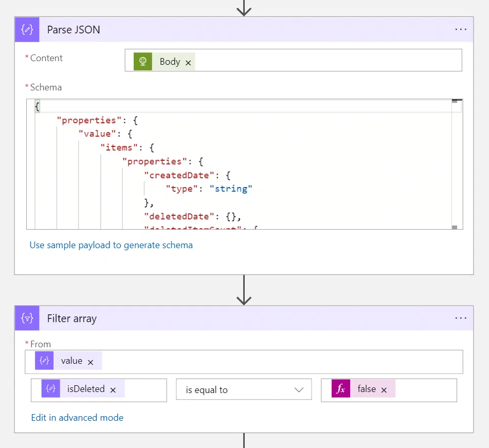Click the value token label in From

click(x=71, y=361)
